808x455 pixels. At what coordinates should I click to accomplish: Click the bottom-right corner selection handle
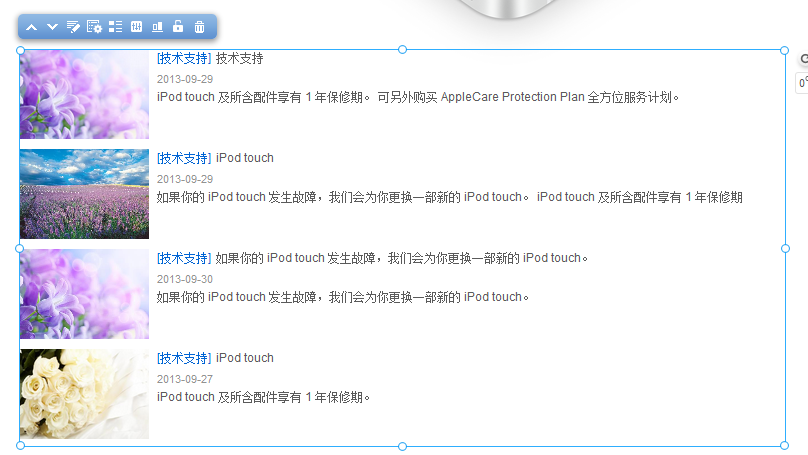click(785, 446)
